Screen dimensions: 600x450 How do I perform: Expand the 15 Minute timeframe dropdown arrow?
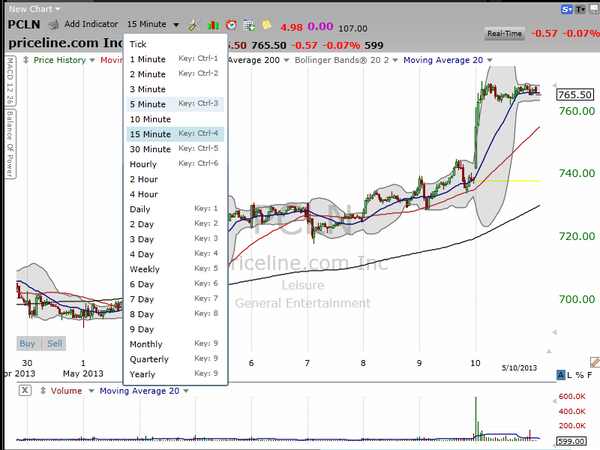176,24
